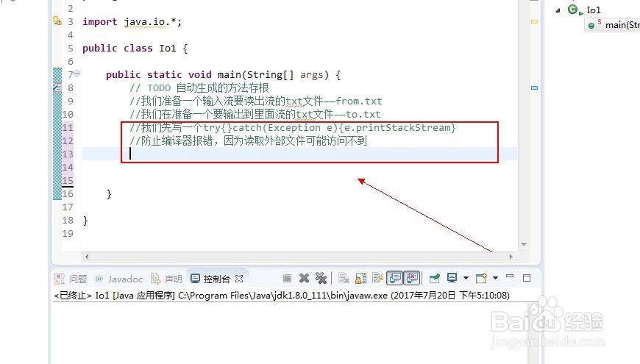The image size is (640, 364).
Task: Toggle Scroll Lock in the console
Action: (x=360, y=278)
